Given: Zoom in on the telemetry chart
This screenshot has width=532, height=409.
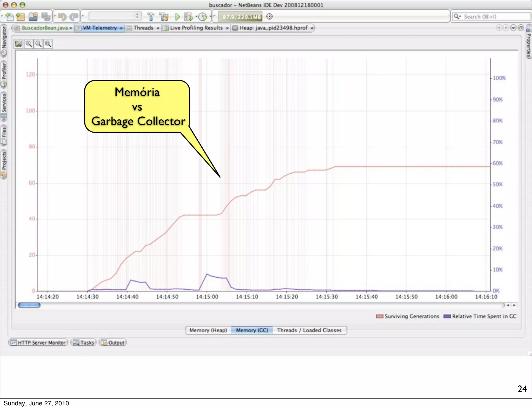Looking at the screenshot, I should point(29,44).
